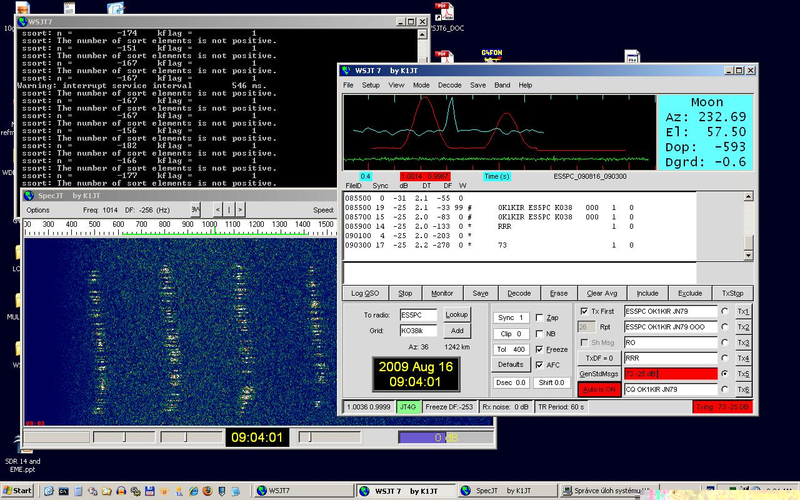The width and height of the screenshot is (800, 500).
Task: Open Options menu in SpecJT window
Action: point(38,210)
